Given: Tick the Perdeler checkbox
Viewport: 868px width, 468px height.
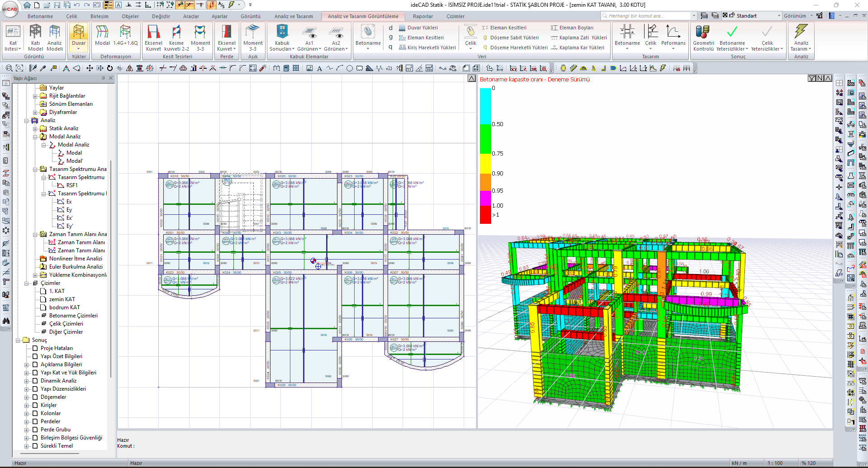Looking at the screenshot, I should tap(35, 421).
